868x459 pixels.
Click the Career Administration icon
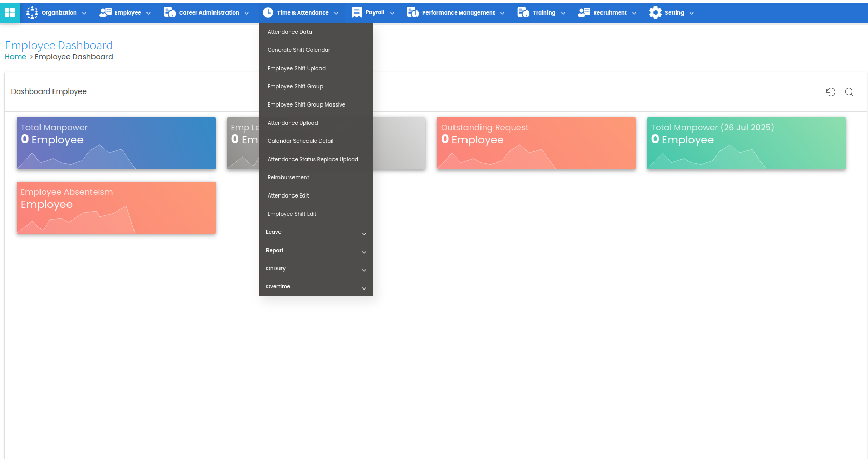170,12
